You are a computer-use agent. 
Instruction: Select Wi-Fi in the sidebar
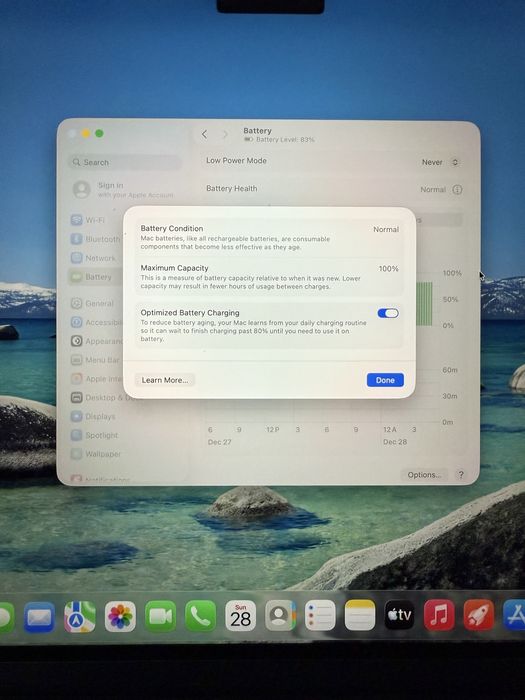pos(88,220)
